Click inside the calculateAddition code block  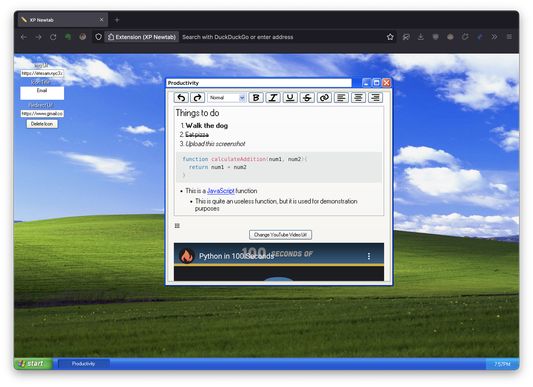click(279, 167)
